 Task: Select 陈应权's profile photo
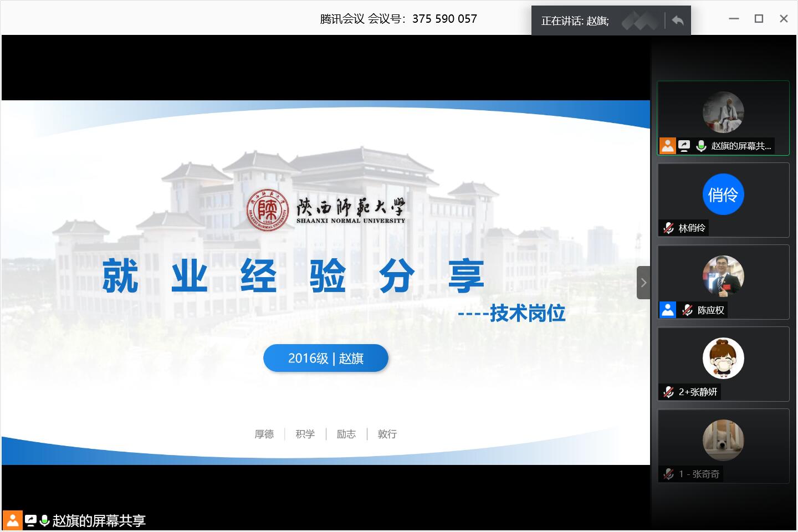723,276
